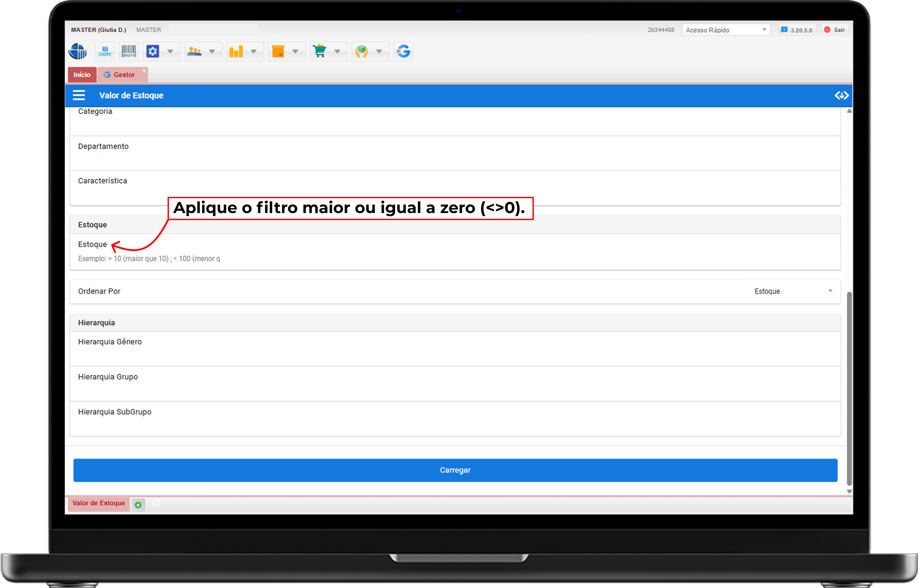Click the Boleto barcode icon
This screenshot has width=918, height=588.
129,52
